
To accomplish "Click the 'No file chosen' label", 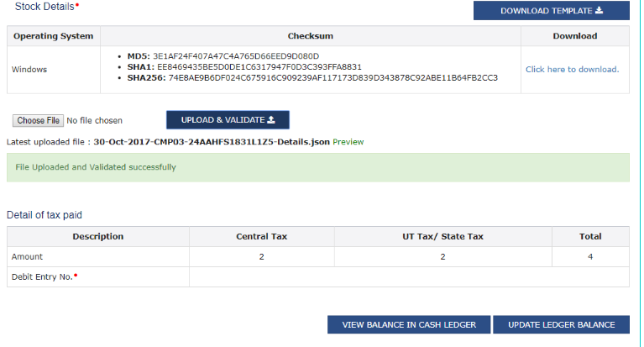I will [x=94, y=121].
